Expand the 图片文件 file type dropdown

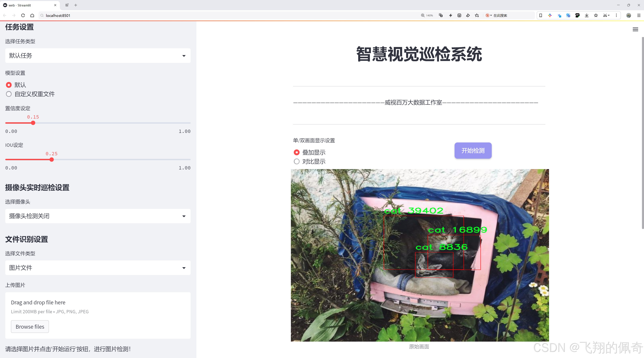pyautogui.click(x=98, y=268)
